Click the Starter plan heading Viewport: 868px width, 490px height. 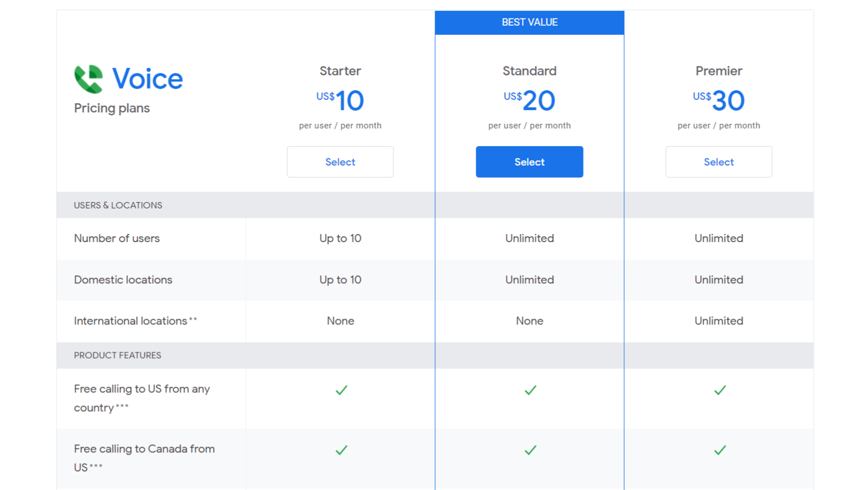point(340,71)
